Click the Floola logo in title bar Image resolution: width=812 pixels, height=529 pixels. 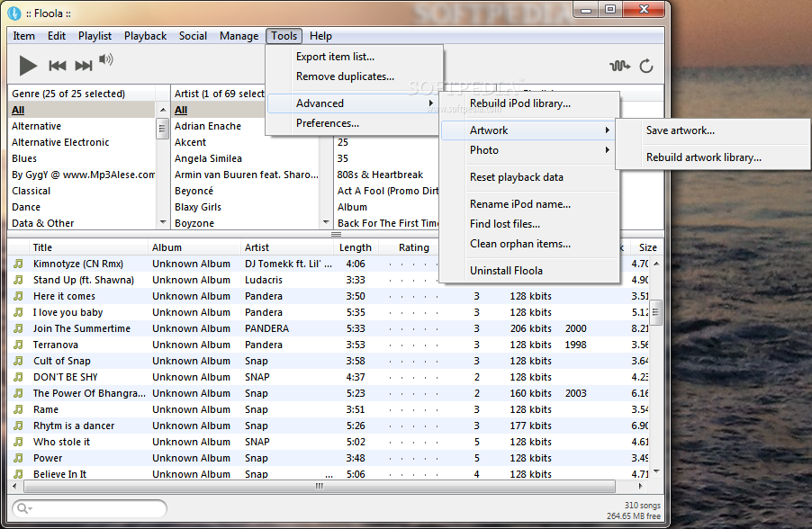point(14,13)
